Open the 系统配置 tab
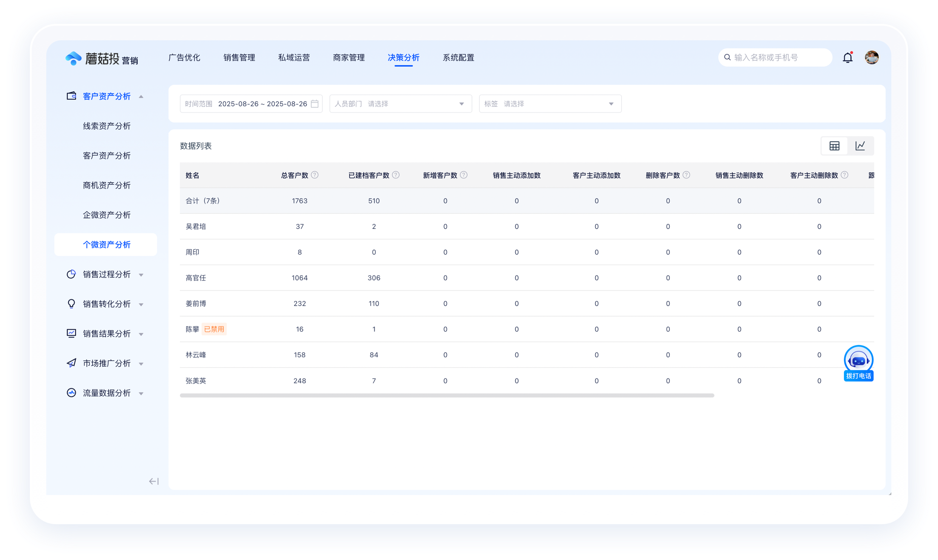The image size is (938, 560). tap(458, 58)
